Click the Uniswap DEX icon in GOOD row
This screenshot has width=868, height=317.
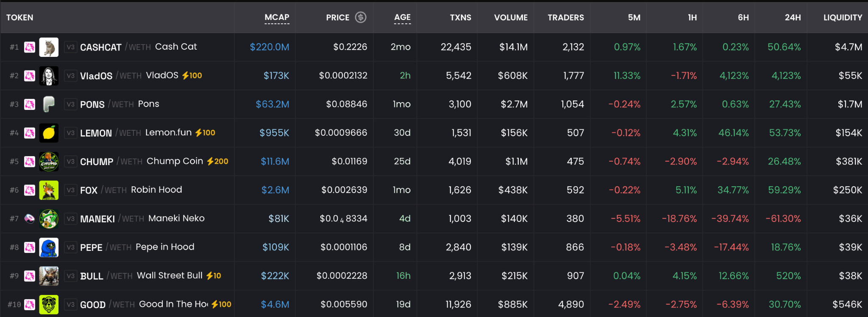(x=29, y=304)
